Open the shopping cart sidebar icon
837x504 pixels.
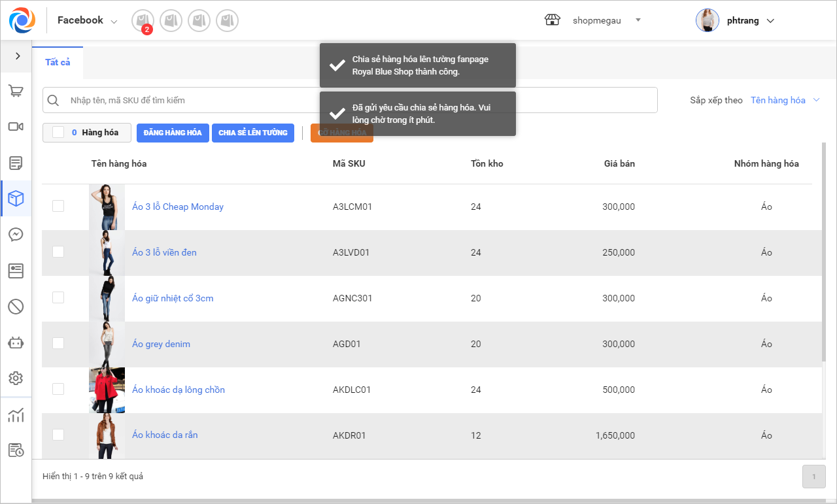(16, 92)
